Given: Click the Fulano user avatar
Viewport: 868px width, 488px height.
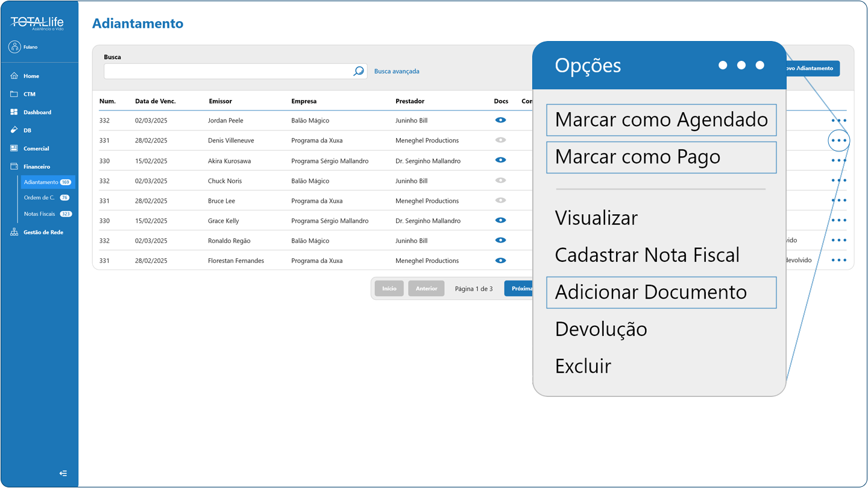Looking at the screenshot, I should point(14,47).
